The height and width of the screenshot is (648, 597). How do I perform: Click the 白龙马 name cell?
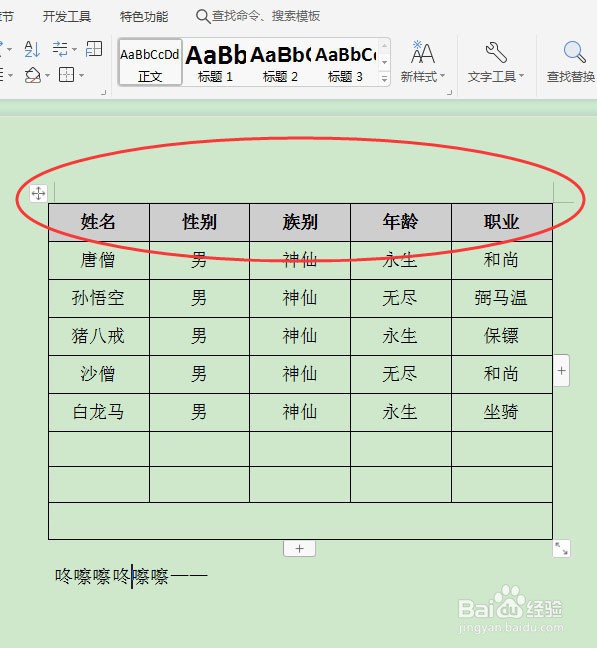[x=99, y=412]
